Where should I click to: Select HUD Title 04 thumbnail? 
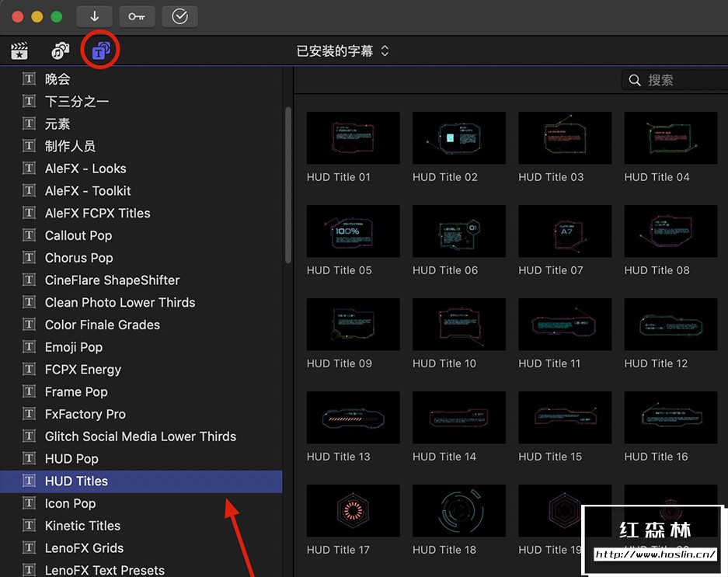click(671, 138)
